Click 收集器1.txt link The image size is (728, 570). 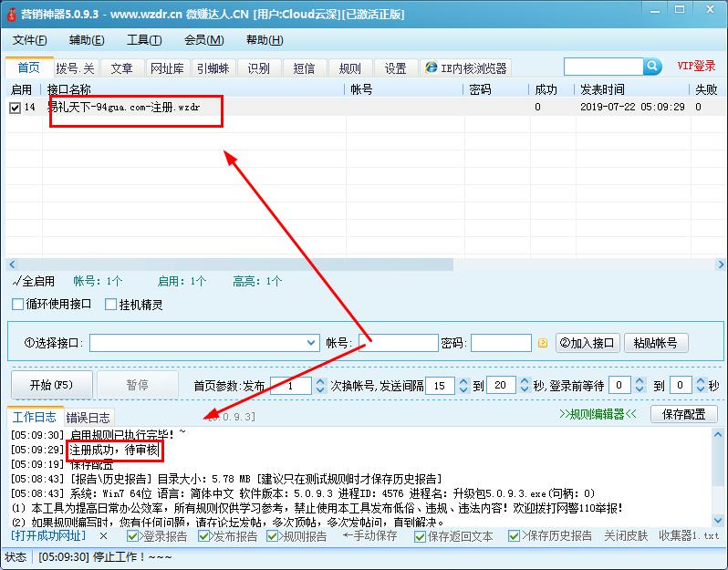pos(689,536)
